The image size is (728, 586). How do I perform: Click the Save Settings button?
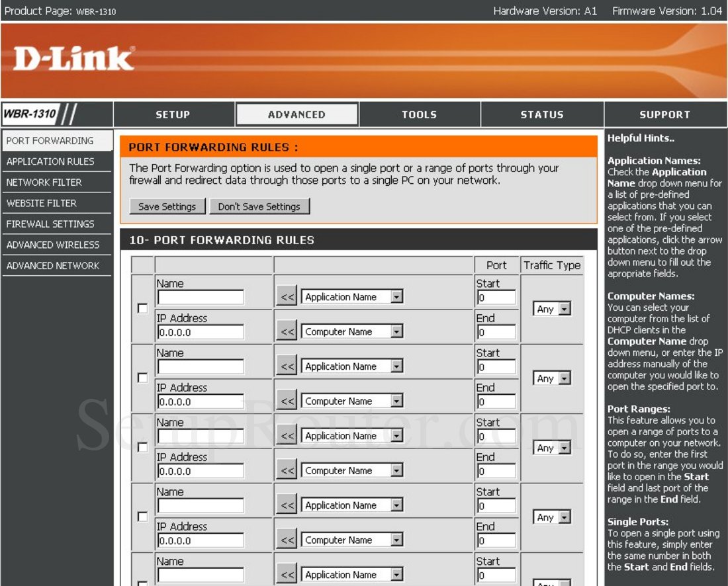coord(167,206)
